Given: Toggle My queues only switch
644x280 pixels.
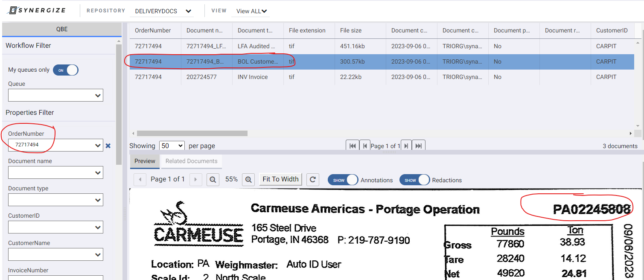Looking at the screenshot, I should coord(66,70).
